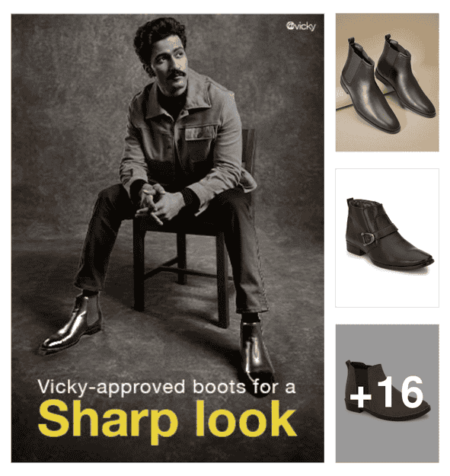Select the right boot in Chelsea pair image
Image resolution: width=450 pixels, height=476 pixels.
coord(405,76)
